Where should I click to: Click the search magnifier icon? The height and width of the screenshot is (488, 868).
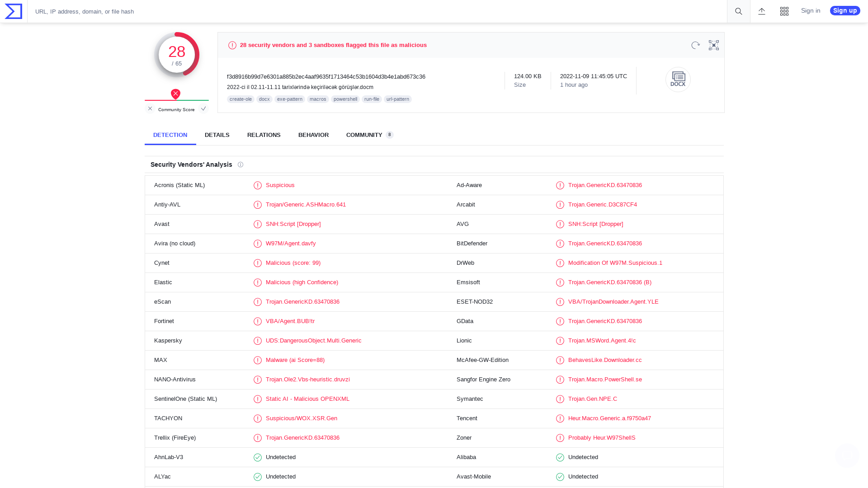pos(738,11)
